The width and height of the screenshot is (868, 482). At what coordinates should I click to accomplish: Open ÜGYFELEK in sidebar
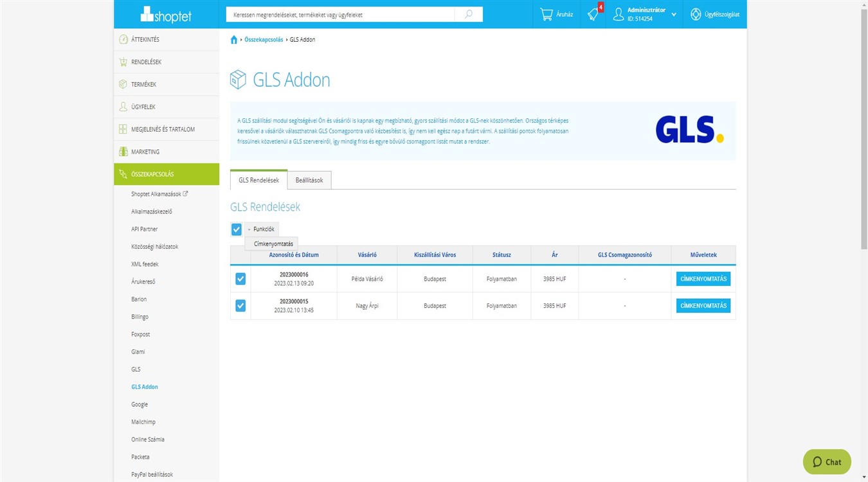pos(167,107)
